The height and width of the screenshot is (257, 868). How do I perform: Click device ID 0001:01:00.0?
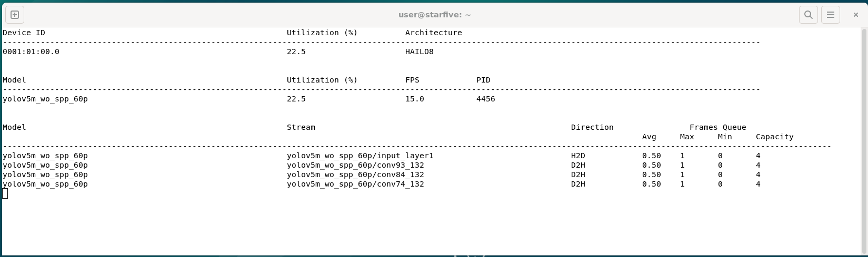31,52
